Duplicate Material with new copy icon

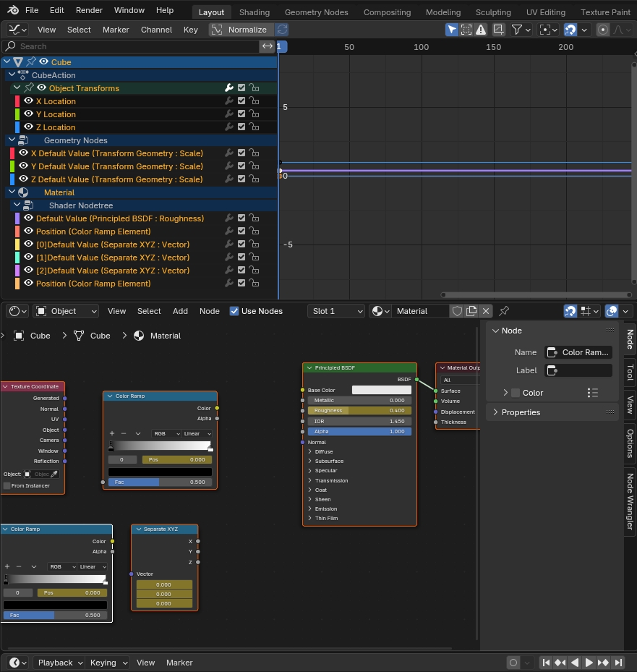click(471, 311)
